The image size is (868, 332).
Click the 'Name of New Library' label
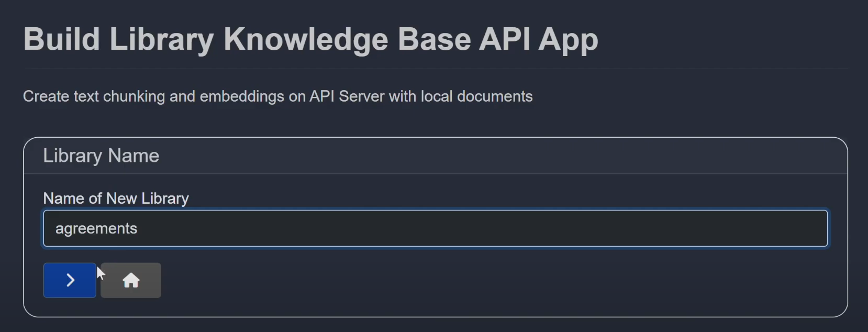(x=116, y=198)
